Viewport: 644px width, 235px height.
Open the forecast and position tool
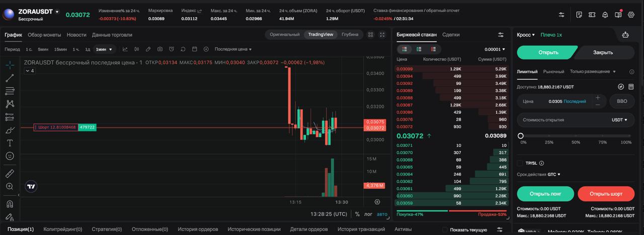(10, 117)
